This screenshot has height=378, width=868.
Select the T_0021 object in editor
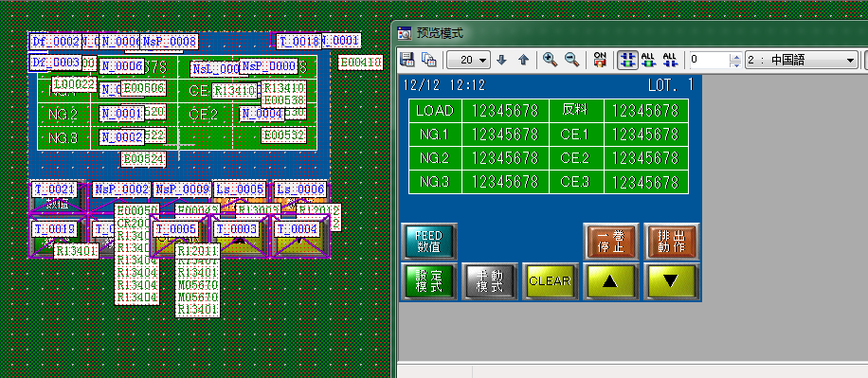pyautogui.click(x=54, y=189)
